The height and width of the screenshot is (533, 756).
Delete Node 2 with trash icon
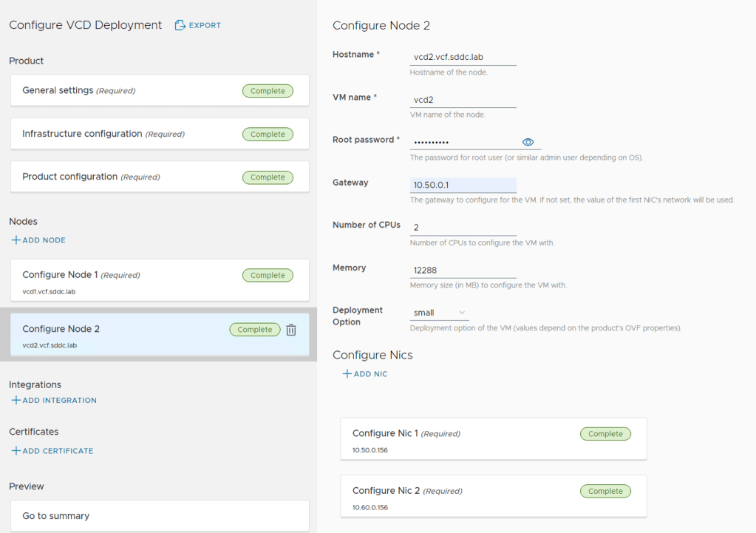point(291,330)
